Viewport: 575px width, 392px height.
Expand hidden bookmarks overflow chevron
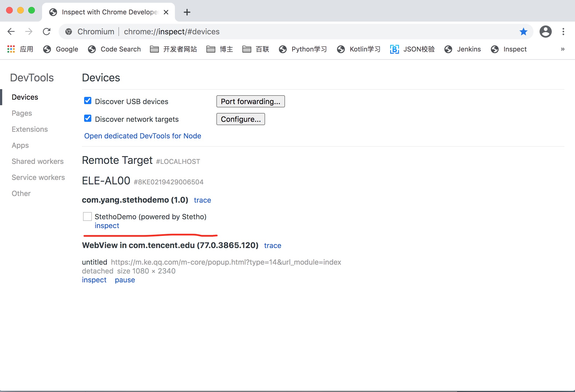tap(563, 49)
